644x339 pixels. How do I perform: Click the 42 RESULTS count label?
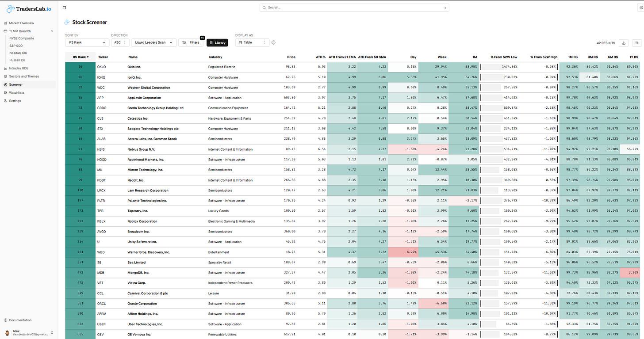(x=606, y=43)
